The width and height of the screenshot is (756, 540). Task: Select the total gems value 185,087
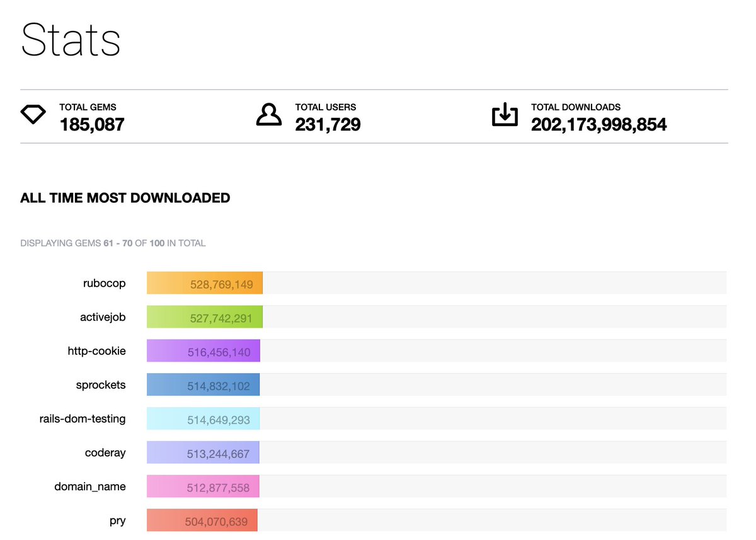click(92, 124)
